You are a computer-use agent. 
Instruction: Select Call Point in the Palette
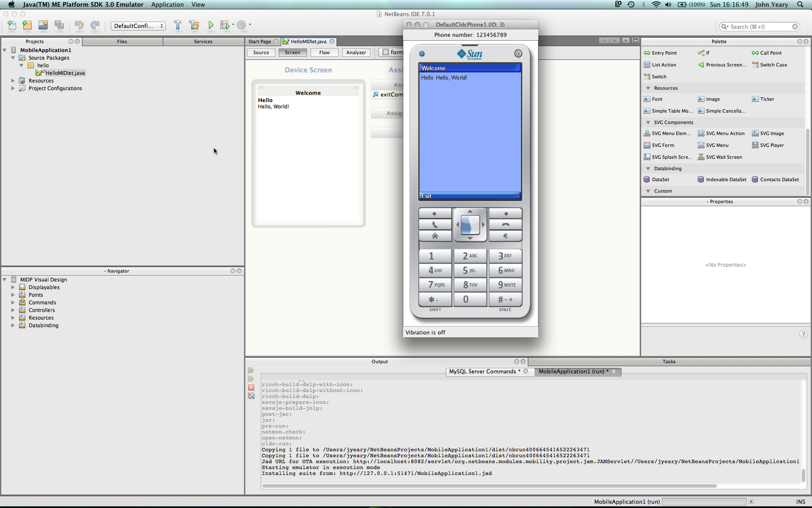[767, 53]
